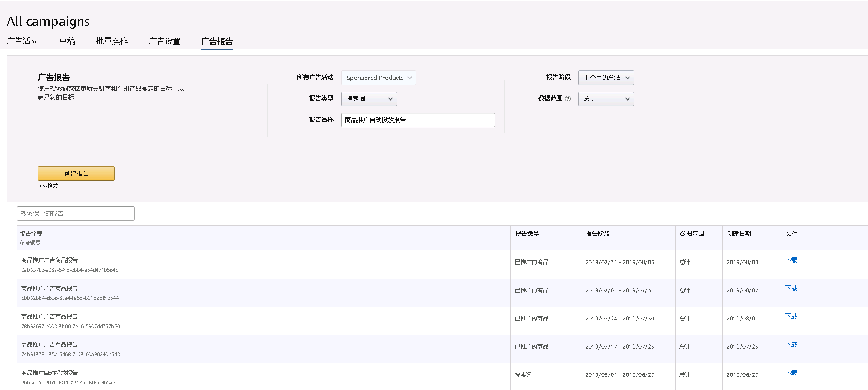Click the 创建报告 button

[76, 173]
